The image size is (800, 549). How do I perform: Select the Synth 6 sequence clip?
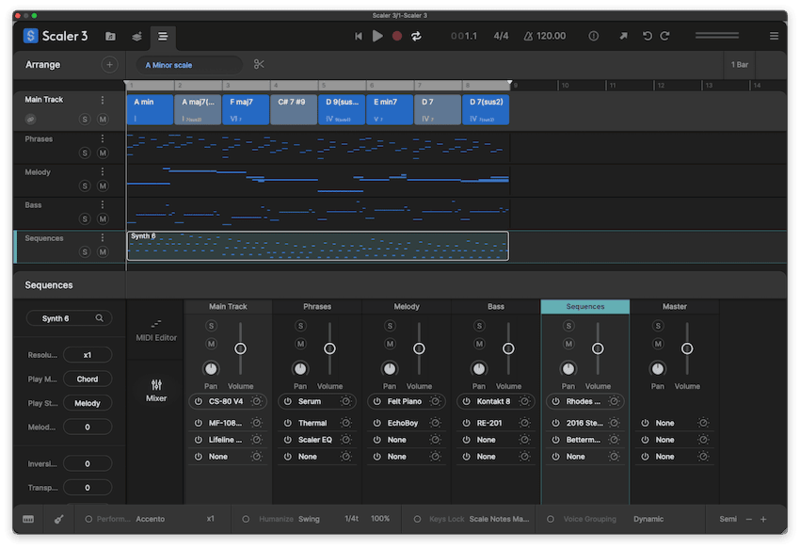coord(317,246)
